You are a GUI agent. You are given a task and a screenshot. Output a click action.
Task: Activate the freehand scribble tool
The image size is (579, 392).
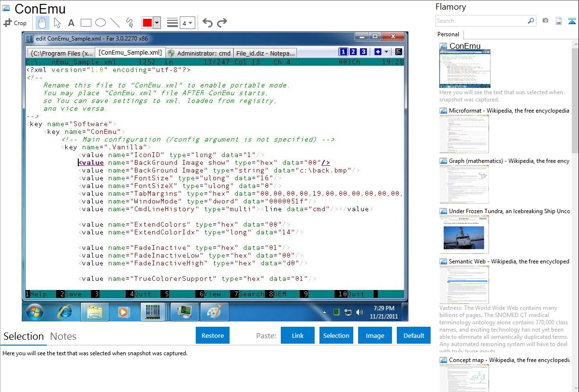point(130,23)
